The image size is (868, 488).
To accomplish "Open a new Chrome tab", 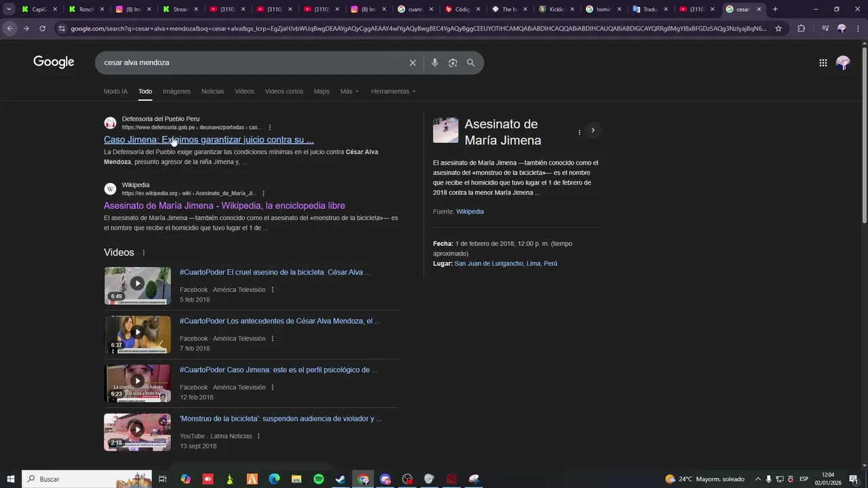I will click(775, 9).
